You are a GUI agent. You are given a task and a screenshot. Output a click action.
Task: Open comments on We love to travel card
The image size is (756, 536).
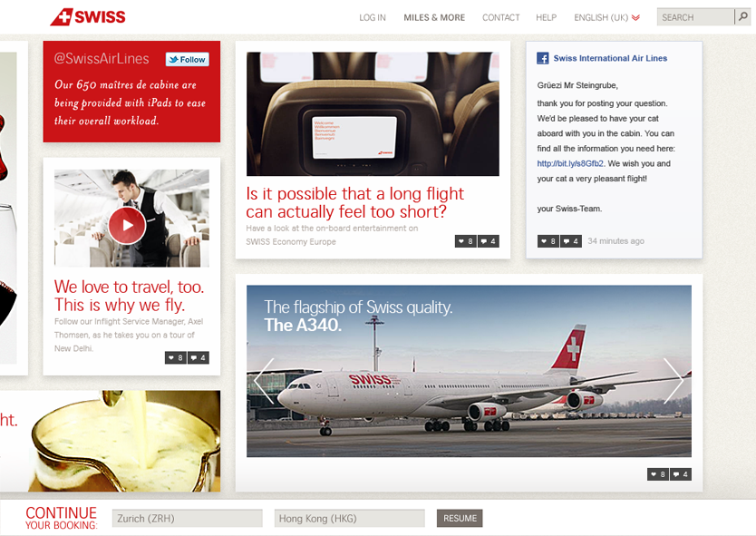199,358
